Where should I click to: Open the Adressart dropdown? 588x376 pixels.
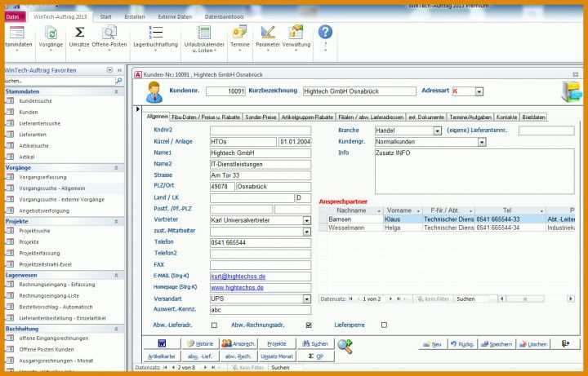pyautogui.click(x=479, y=91)
